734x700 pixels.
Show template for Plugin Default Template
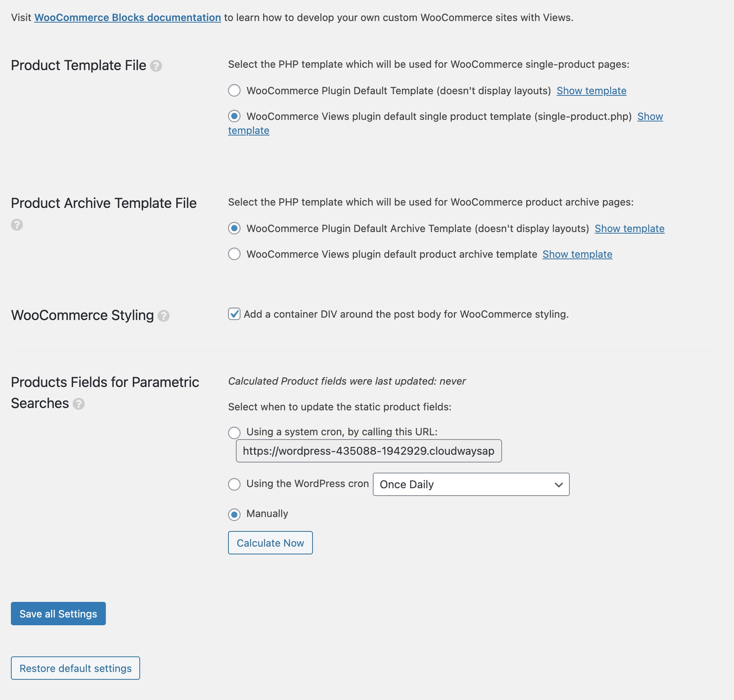[591, 91]
